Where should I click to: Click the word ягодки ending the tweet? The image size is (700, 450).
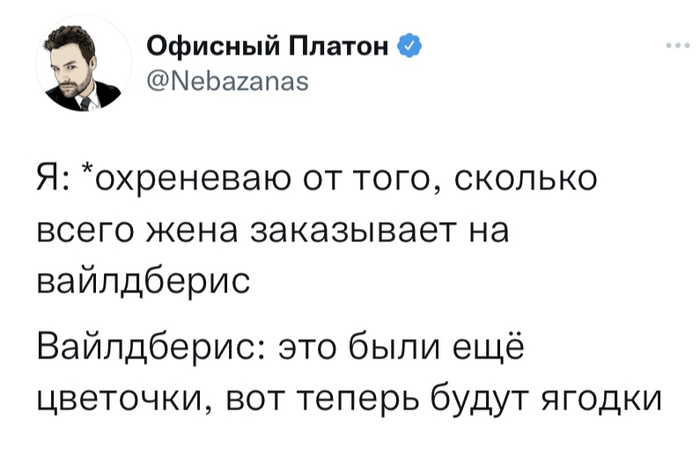601,398
